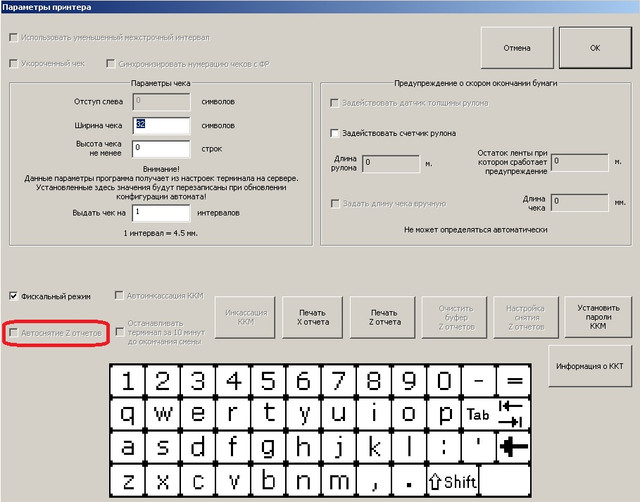Tap the 0 key on keyboard
This screenshot has width=640, height=502.
[x=444, y=381]
